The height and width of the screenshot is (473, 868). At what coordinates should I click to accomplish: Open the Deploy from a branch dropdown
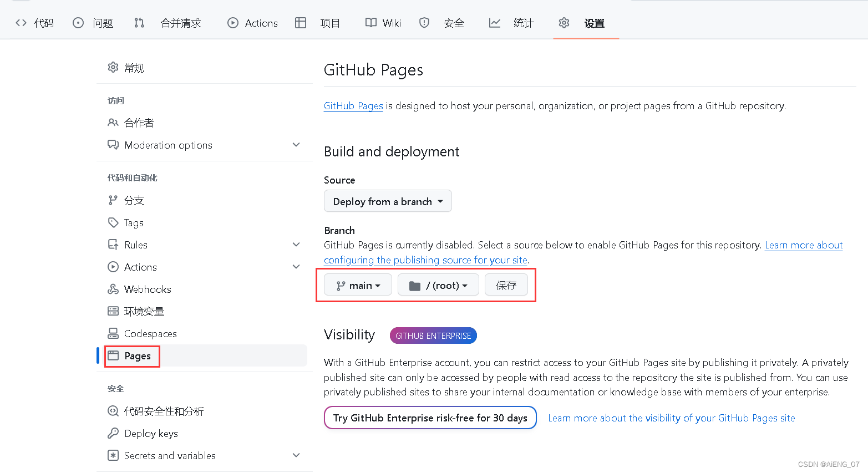pos(388,201)
